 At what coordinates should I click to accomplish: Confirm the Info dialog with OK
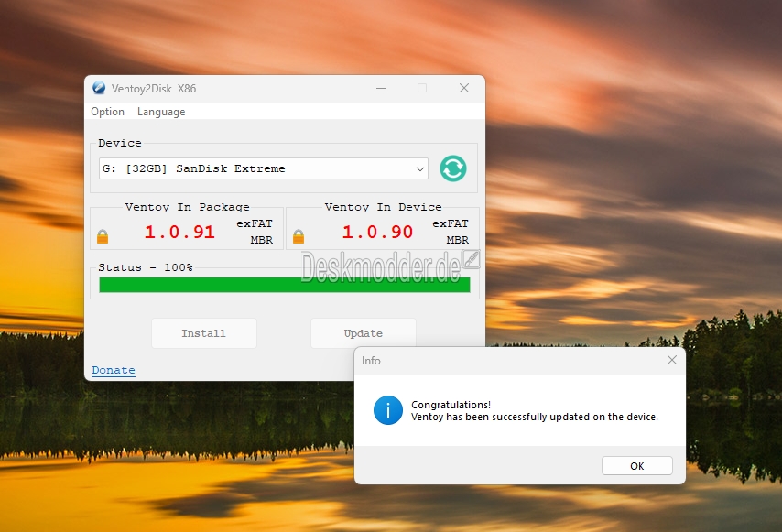pos(637,466)
